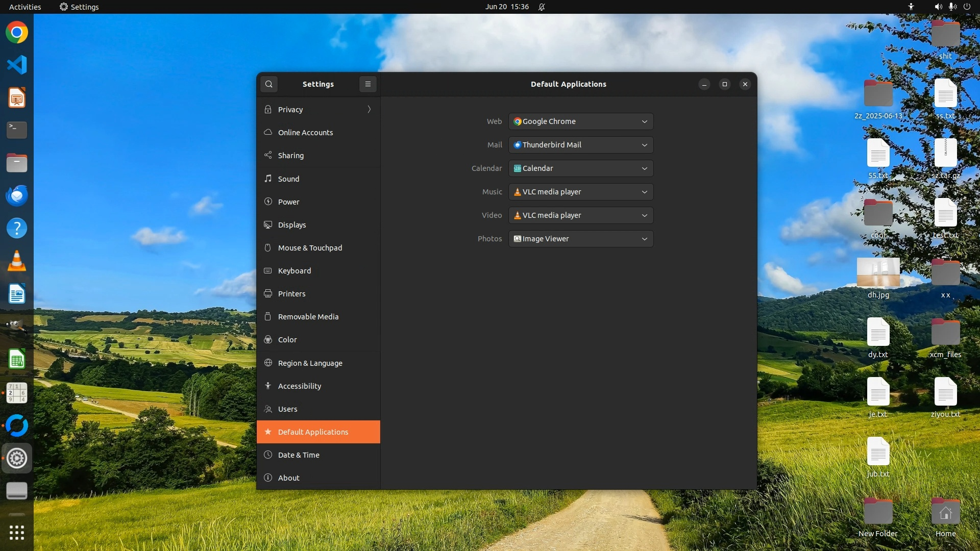The height and width of the screenshot is (551, 980).
Task: Launch VLC media player from dock
Action: [17, 261]
